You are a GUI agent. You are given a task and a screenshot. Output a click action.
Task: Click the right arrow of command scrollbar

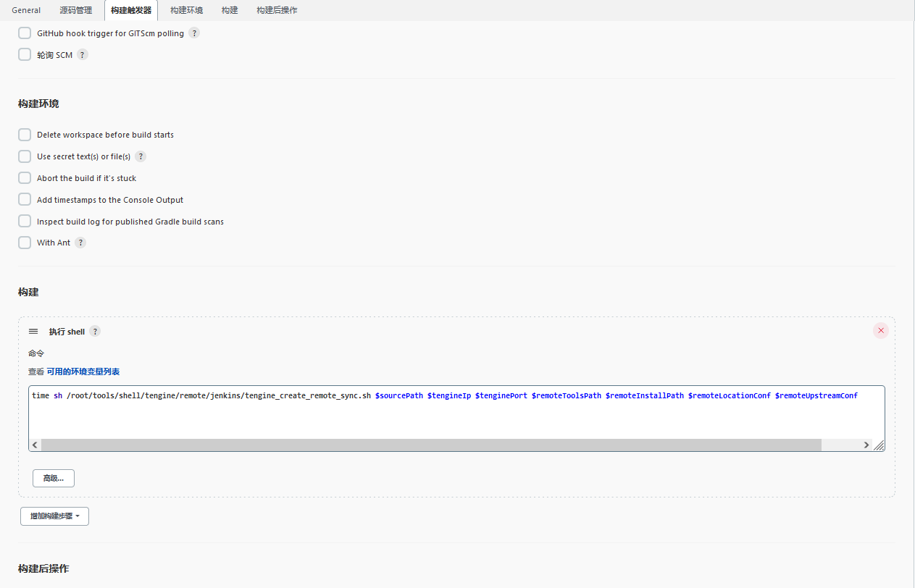coord(866,445)
